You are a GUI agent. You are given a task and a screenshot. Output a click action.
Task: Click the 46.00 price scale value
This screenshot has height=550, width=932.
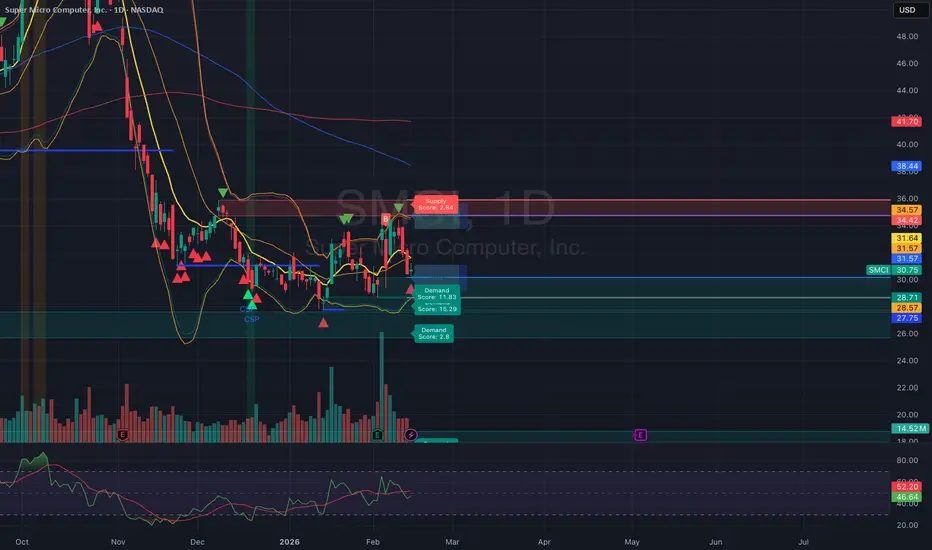tap(907, 63)
